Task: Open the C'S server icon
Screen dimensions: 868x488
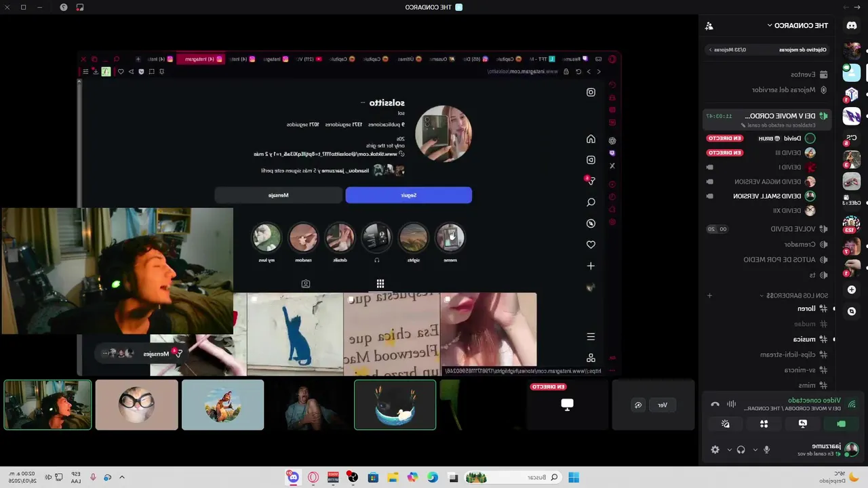Action: 852,138
